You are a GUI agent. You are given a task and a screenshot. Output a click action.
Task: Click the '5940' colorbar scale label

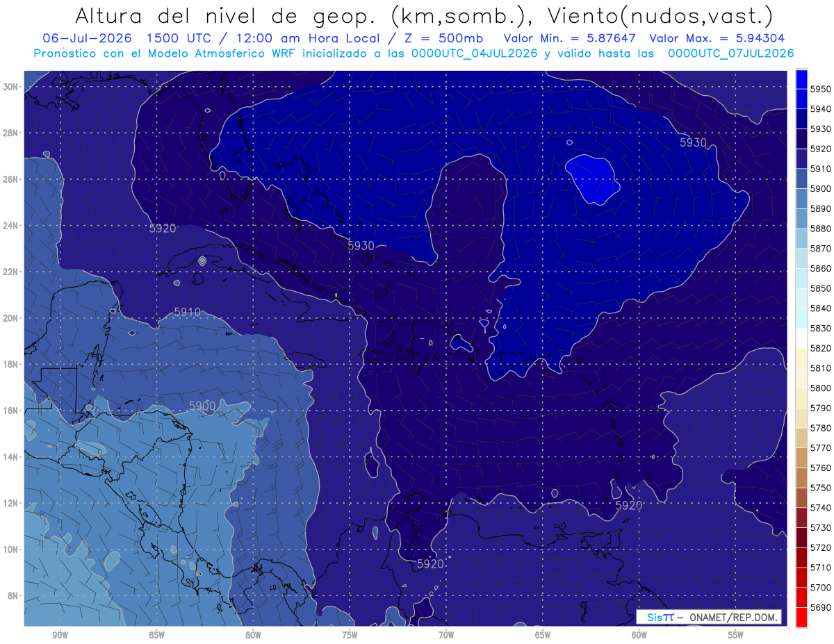(821, 109)
